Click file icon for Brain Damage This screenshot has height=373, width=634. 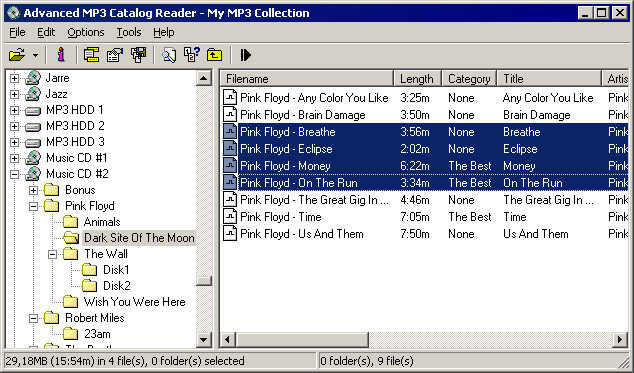pos(230,114)
